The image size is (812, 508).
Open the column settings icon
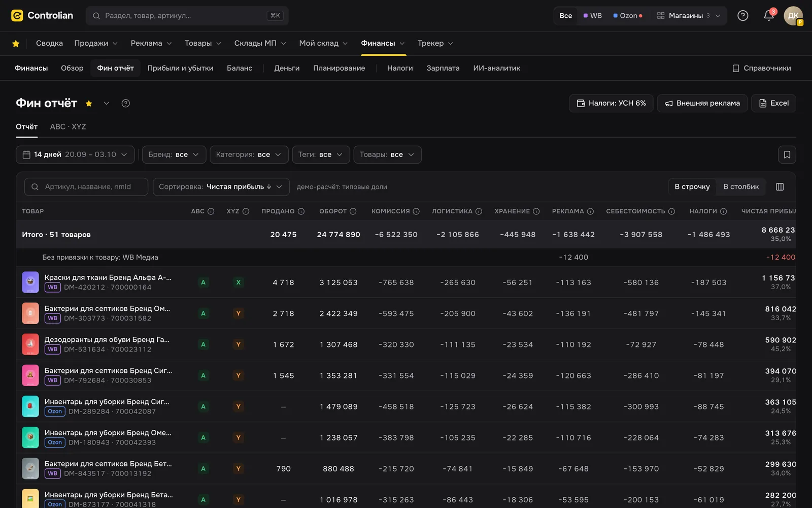click(x=780, y=187)
